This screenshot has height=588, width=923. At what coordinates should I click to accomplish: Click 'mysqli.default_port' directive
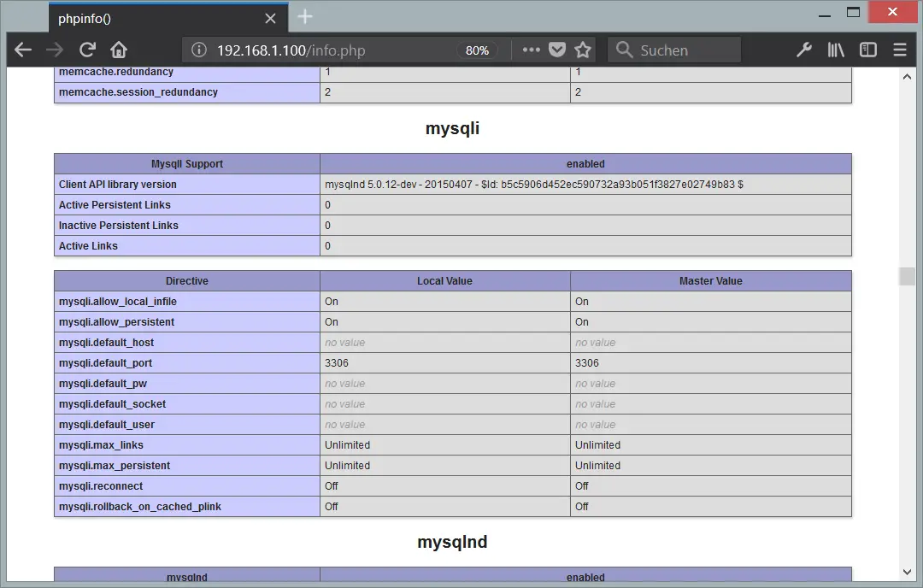pyautogui.click(x=105, y=363)
